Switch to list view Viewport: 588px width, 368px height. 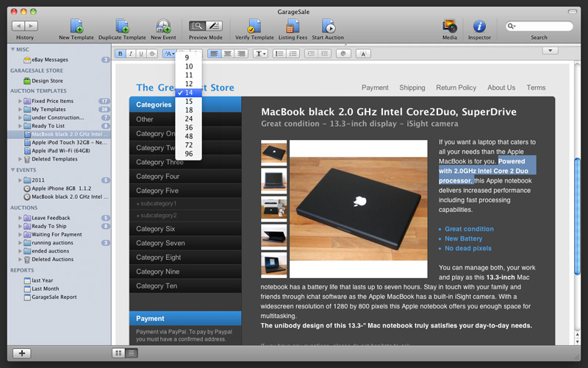(132, 353)
